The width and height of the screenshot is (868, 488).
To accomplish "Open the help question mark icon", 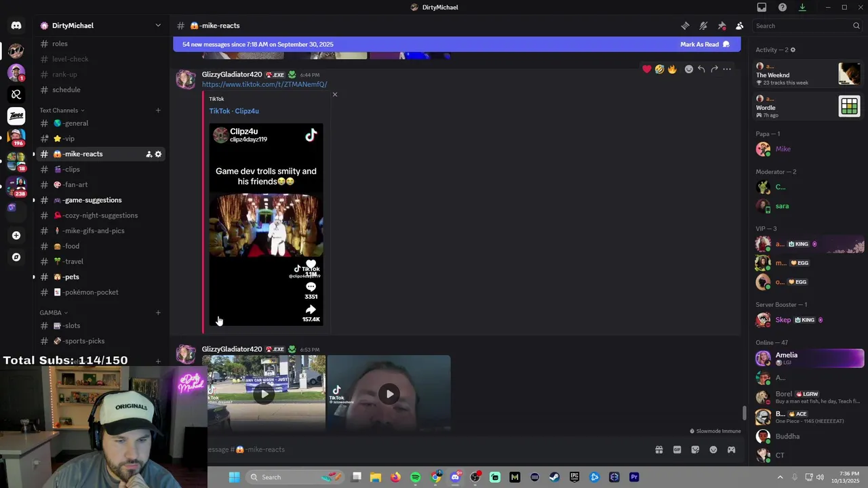I will click(x=783, y=7).
